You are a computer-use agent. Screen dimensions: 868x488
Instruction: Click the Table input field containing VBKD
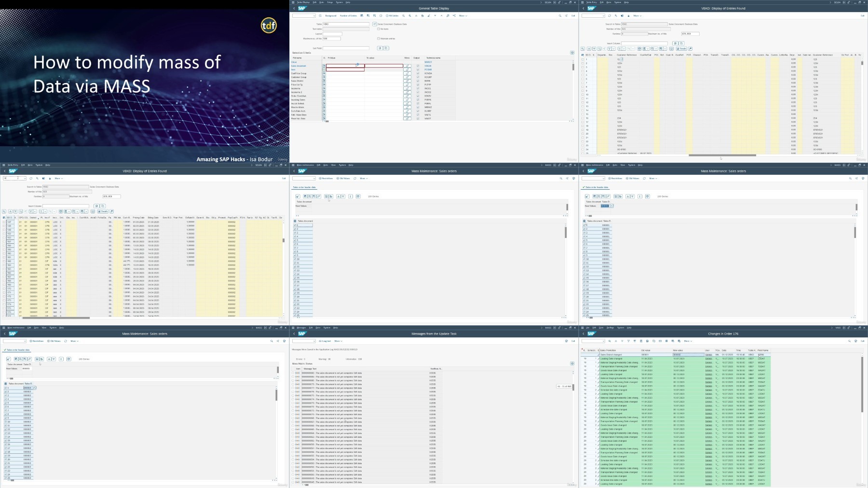coord(346,24)
